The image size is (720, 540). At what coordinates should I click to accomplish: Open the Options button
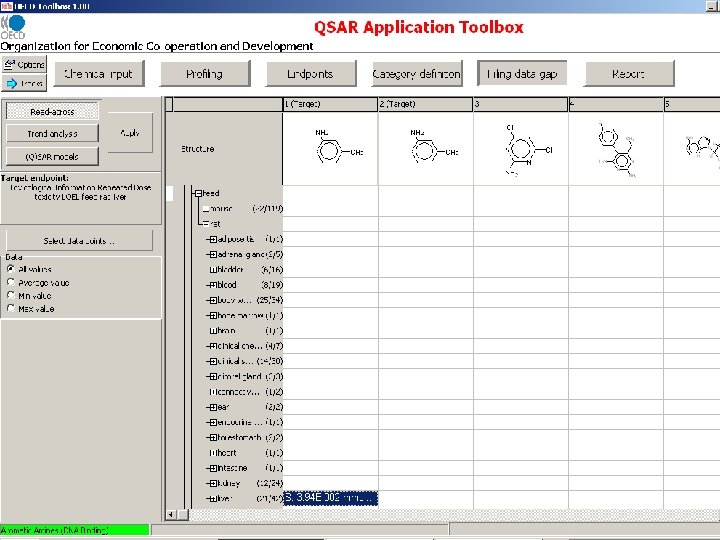coord(24,65)
